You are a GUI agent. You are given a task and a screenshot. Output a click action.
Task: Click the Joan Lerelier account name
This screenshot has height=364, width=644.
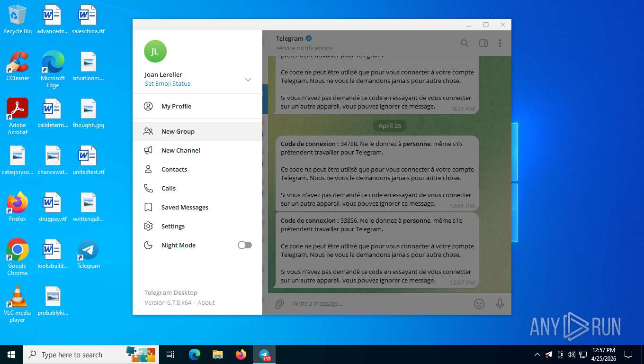point(163,74)
